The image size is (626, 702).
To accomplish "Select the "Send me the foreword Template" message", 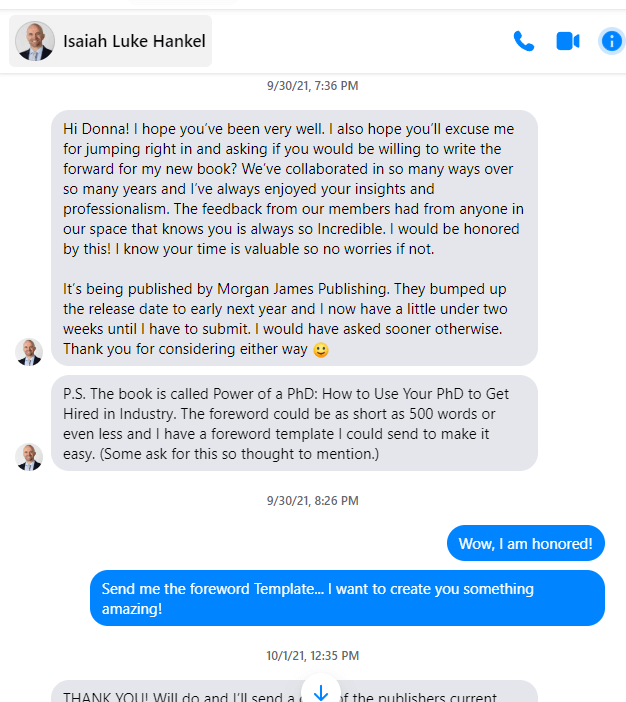I will point(347,598).
